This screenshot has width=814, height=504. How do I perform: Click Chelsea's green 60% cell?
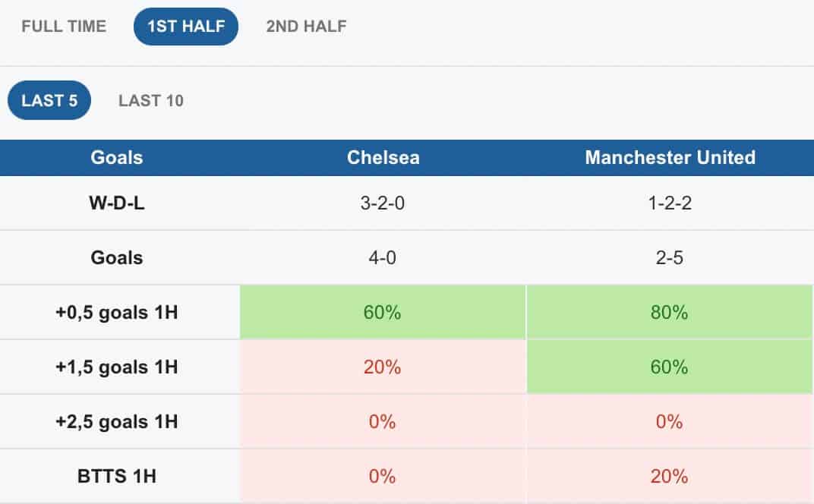(x=383, y=313)
